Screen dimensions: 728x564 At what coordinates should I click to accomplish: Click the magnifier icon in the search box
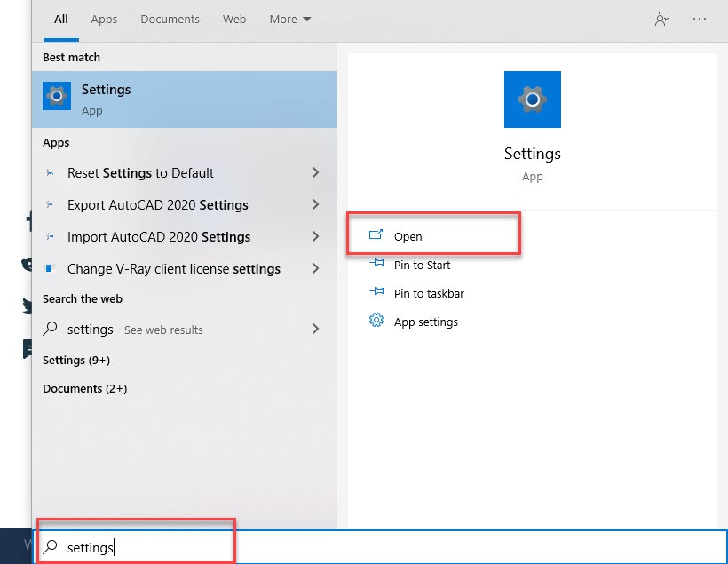pos(50,547)
